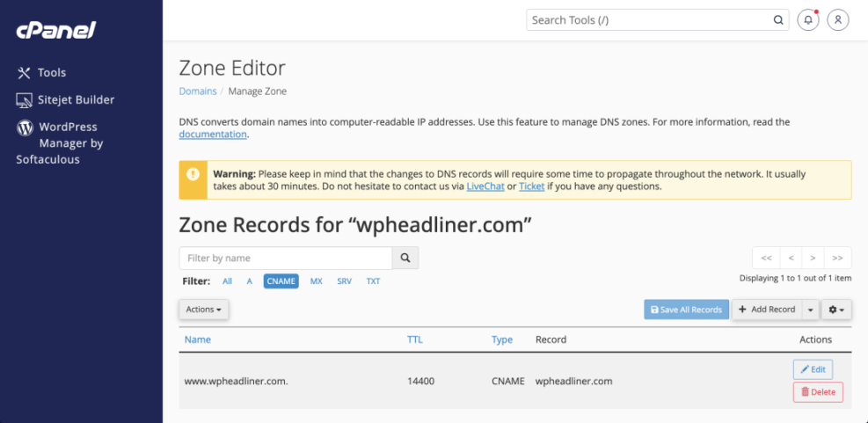Screen dimensions: 868x423
Task: Click the Manage Zone breadcrumb text
Action: coord(258,91)
